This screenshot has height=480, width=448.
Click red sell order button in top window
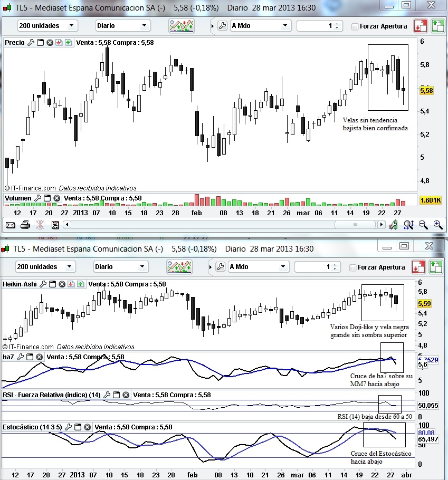point(421,26)
